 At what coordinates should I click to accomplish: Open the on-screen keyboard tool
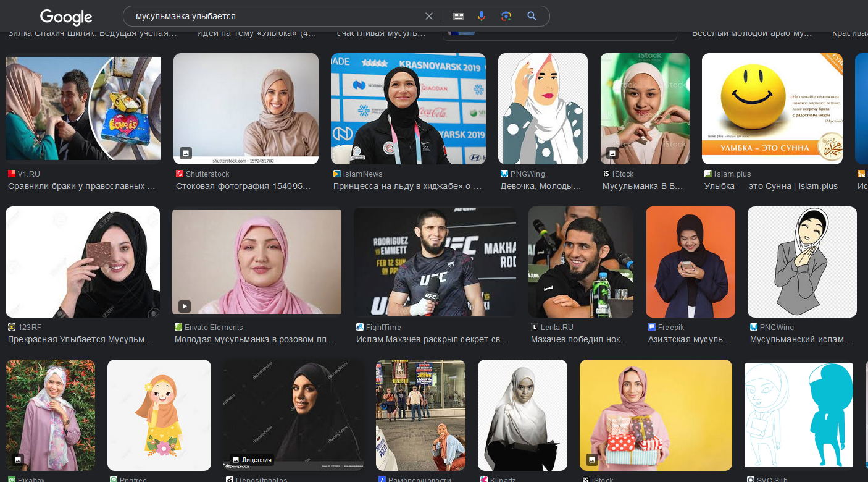[458, 16]
